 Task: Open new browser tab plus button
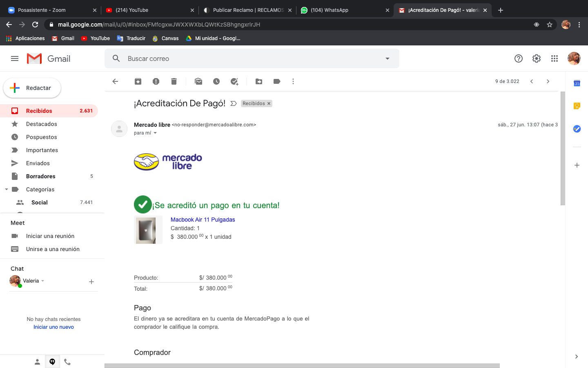point(501,10)
